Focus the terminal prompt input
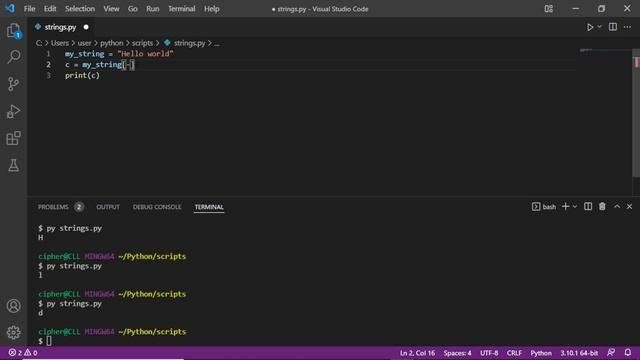The width and height of the screenshot is (640, 360). point(49,341)
